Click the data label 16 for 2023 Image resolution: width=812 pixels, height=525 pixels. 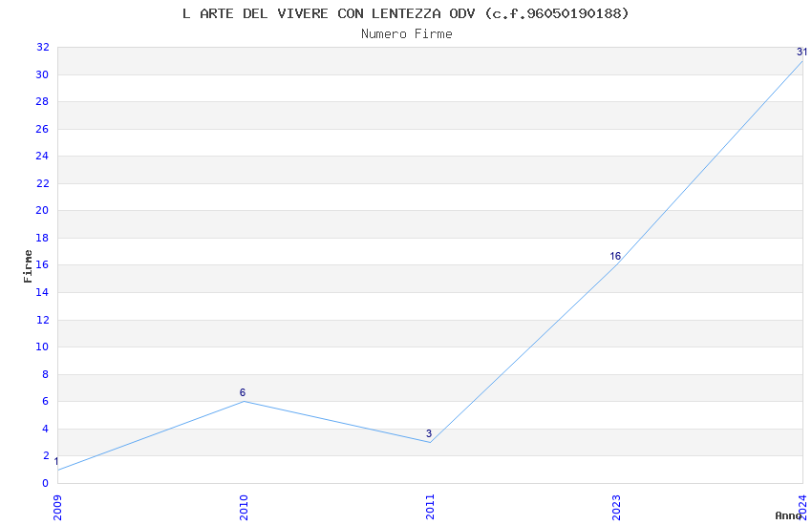tap(614, 256)
